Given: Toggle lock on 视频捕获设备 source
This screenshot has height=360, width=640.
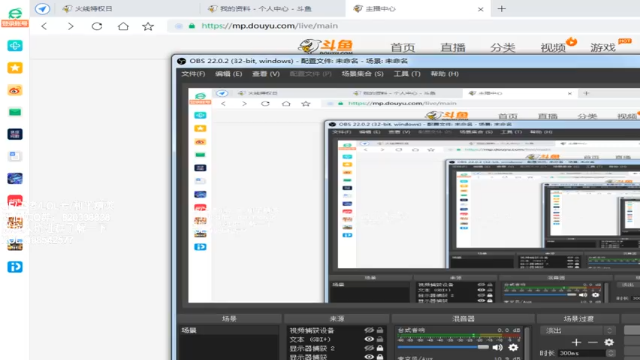Looking at the screenshot, I should tap(380, 330).
